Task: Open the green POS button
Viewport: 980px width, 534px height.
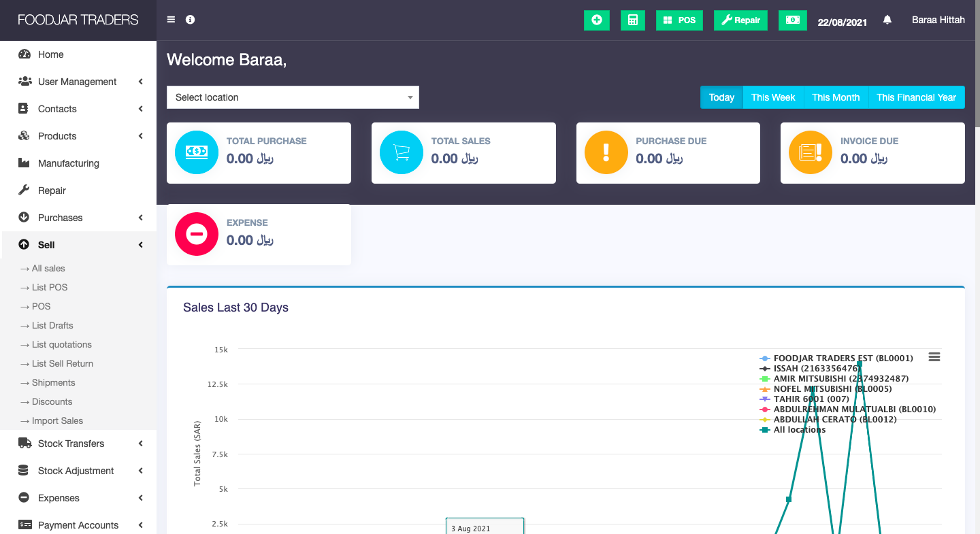Action: click(x=679, y=20)
